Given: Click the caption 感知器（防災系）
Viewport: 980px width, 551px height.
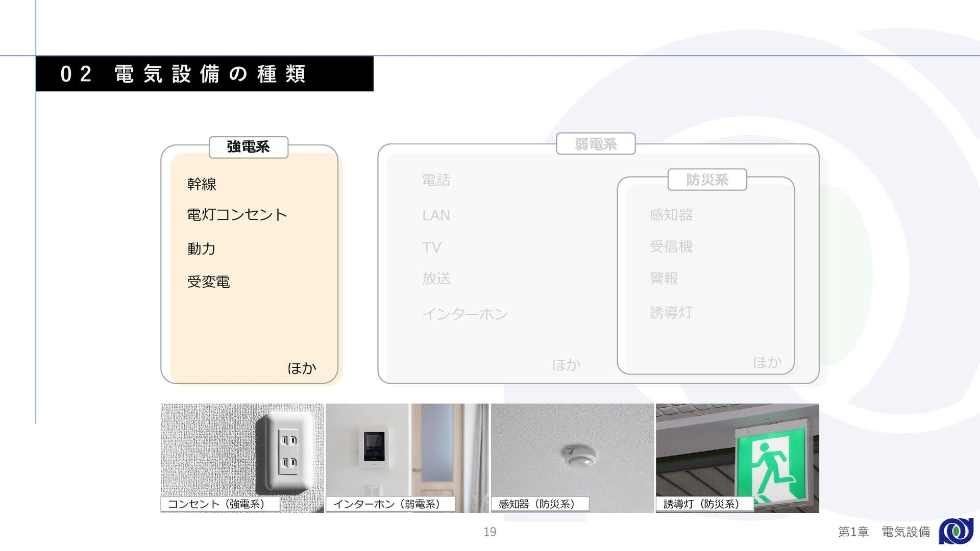Looking at the screenshot, I should click(540, 504).
